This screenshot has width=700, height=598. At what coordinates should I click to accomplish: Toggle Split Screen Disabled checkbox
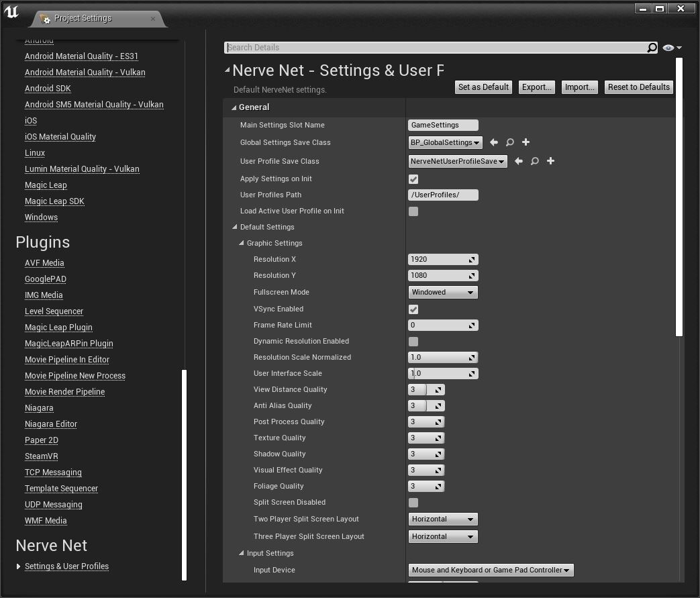pyautogui.click(x=413, y=503)
